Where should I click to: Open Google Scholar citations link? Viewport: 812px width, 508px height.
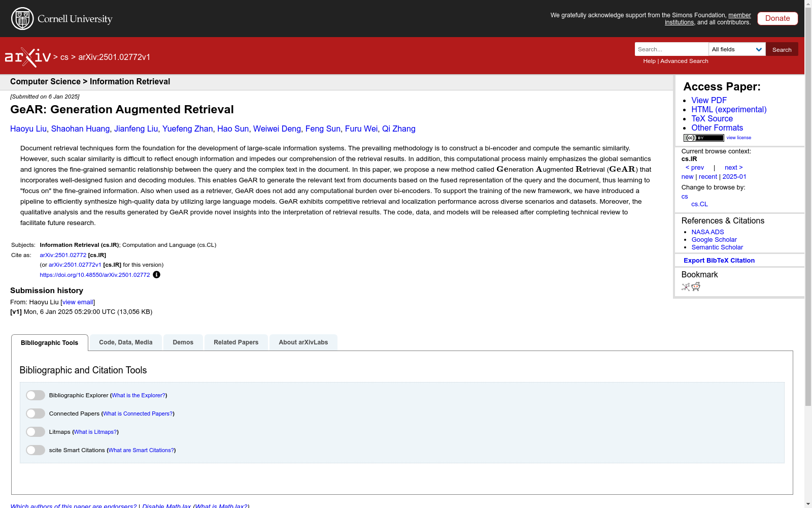click(714, 240)
